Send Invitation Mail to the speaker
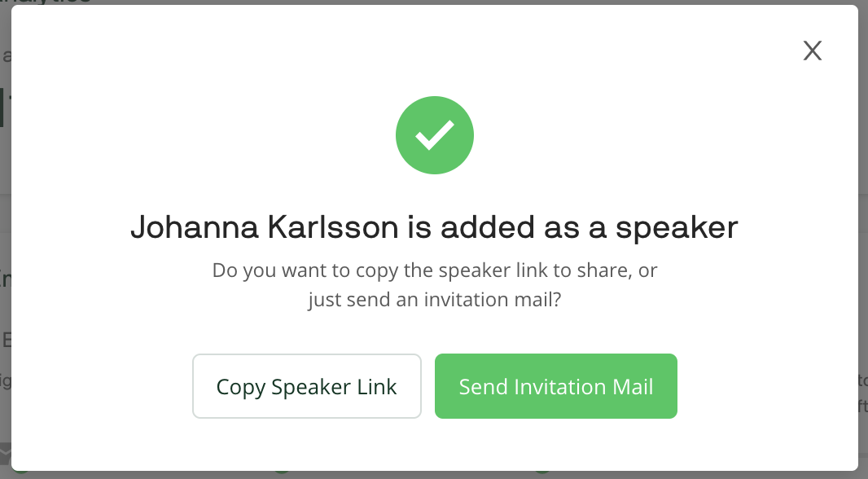Screen dimensions: 868x479 [x=556, y=386]
